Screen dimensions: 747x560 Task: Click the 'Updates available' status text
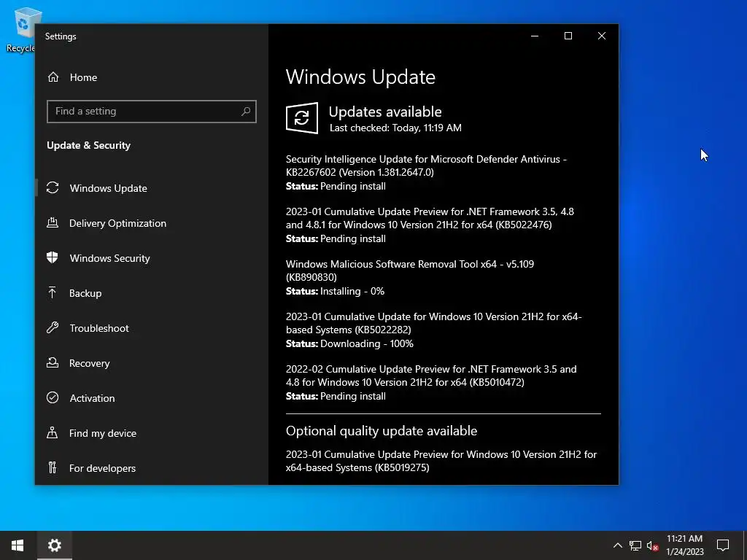pyautogui.click(x=385, y=112)
